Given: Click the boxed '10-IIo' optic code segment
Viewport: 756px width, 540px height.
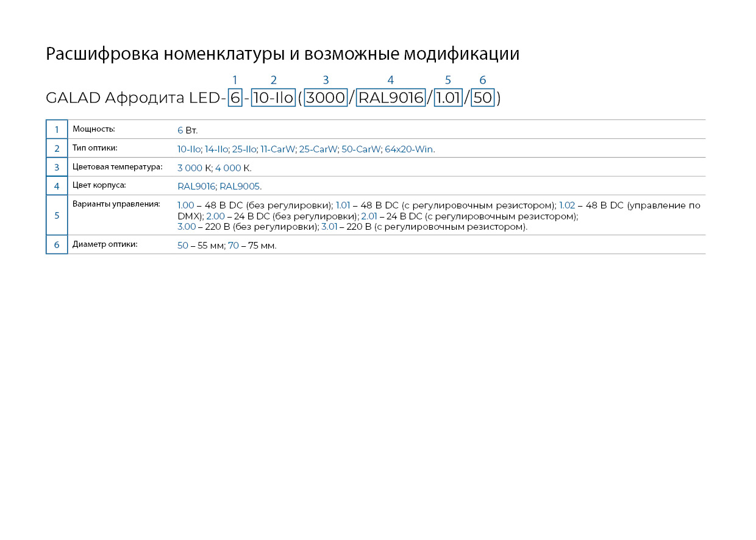Looking at the screenshot, I should [273, 98].
